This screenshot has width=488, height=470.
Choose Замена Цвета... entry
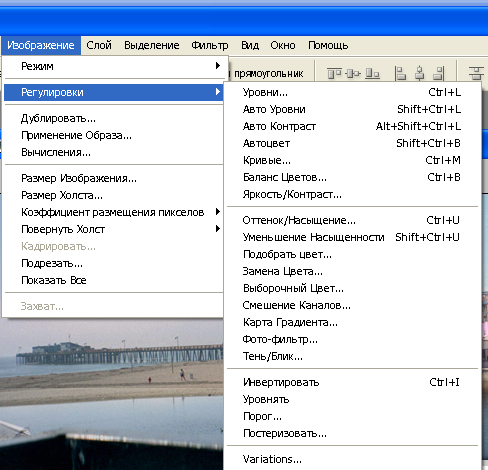(x=353, y=271)
